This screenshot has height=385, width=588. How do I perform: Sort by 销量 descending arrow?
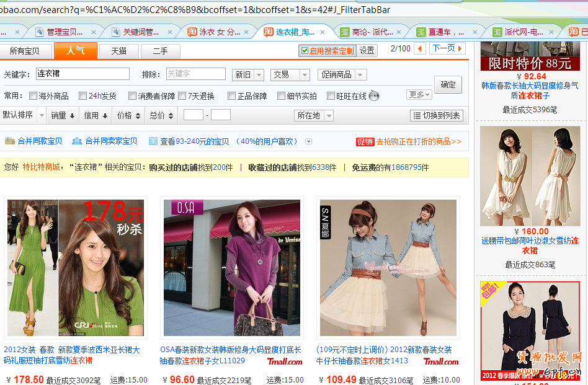click(x=72, y=116)
